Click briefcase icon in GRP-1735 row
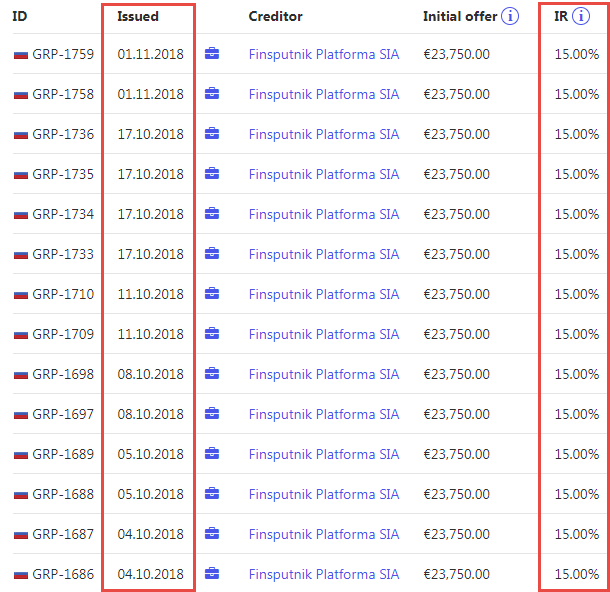 tap(212, 173)
